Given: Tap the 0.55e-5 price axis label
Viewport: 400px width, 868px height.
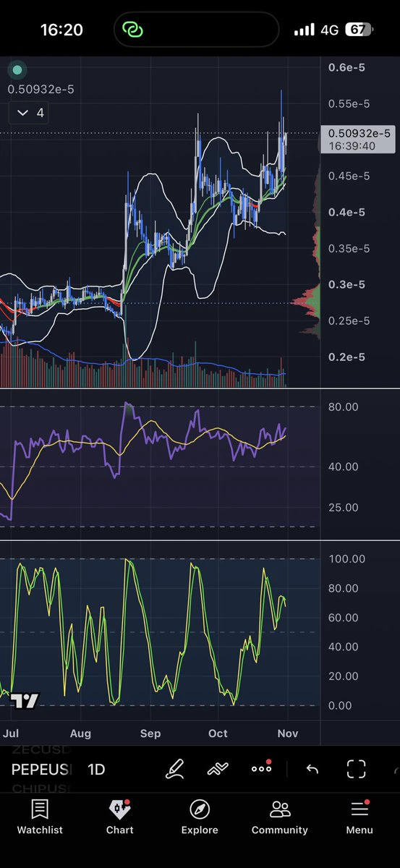Looking at the screenshot, I should [x=349, y=103].
